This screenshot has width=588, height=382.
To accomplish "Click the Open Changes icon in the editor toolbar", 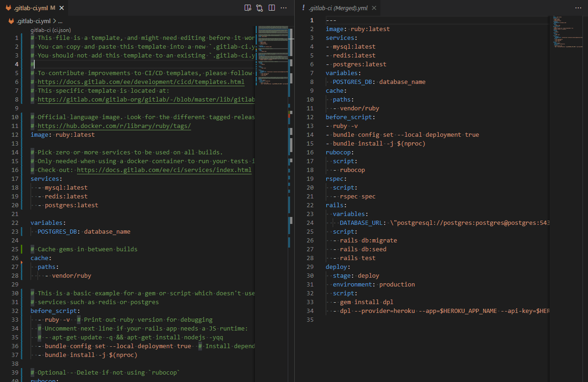I will tap(248, 8).
